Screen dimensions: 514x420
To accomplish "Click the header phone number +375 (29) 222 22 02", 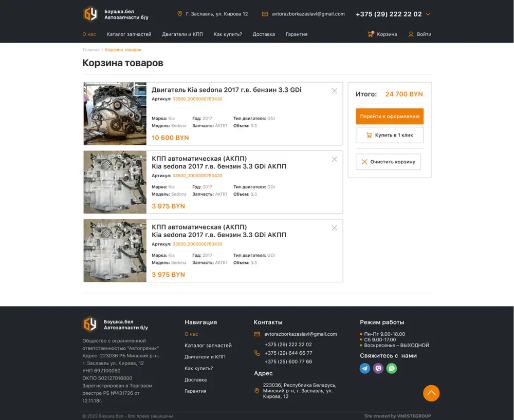I will click(389, 14).
